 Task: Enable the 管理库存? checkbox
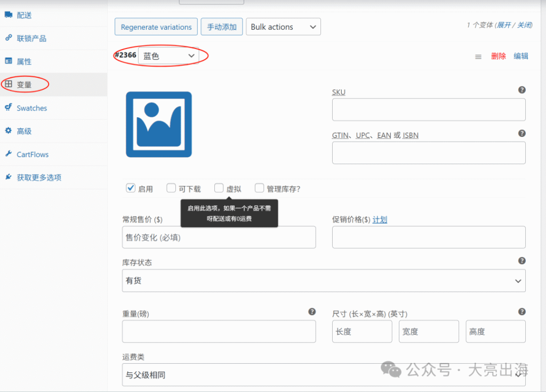[x=259, y=188]
